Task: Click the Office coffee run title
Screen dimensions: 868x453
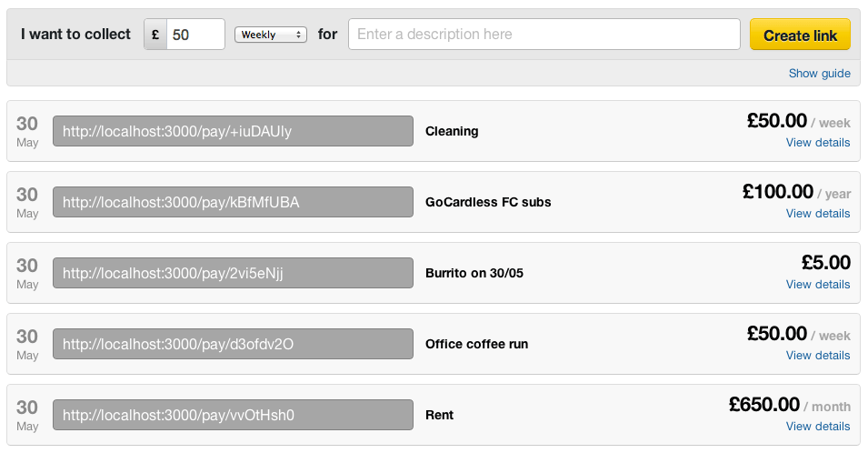Action: click(476, 344)
